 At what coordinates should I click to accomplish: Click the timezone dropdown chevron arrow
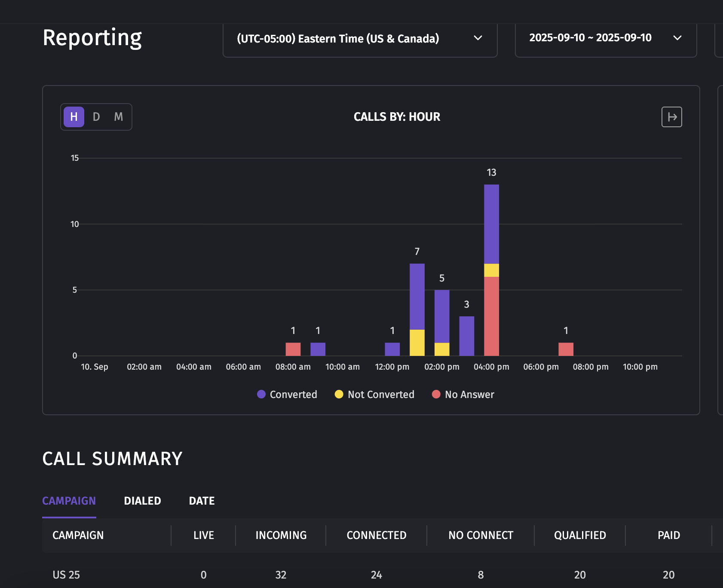478,38
